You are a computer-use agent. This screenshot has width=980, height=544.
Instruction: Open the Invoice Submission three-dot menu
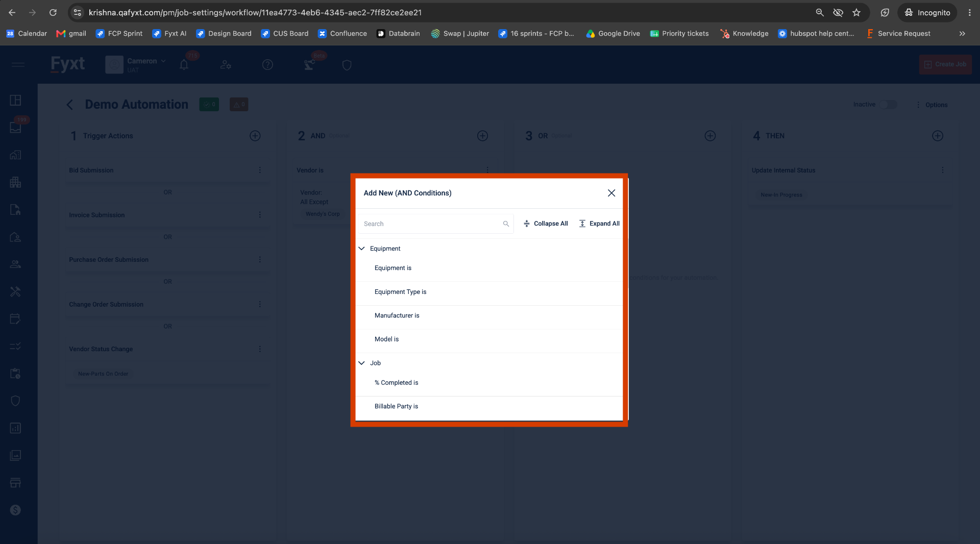[x=260, y=215]
